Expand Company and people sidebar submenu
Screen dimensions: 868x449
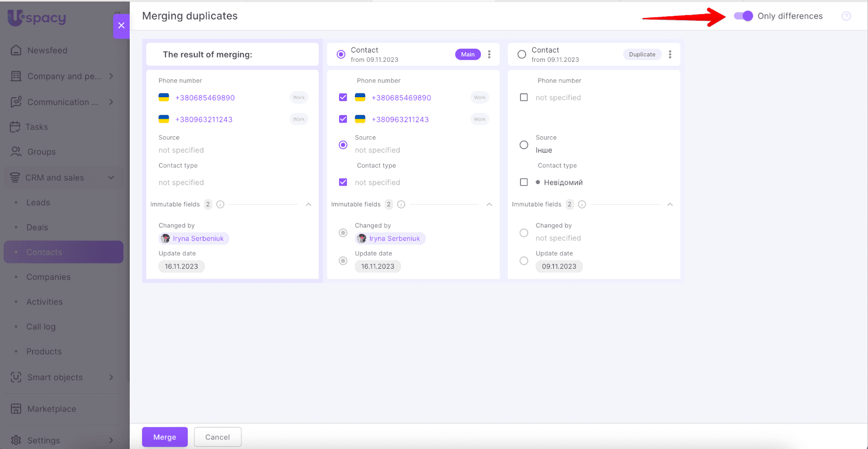(x=111, y=77)
